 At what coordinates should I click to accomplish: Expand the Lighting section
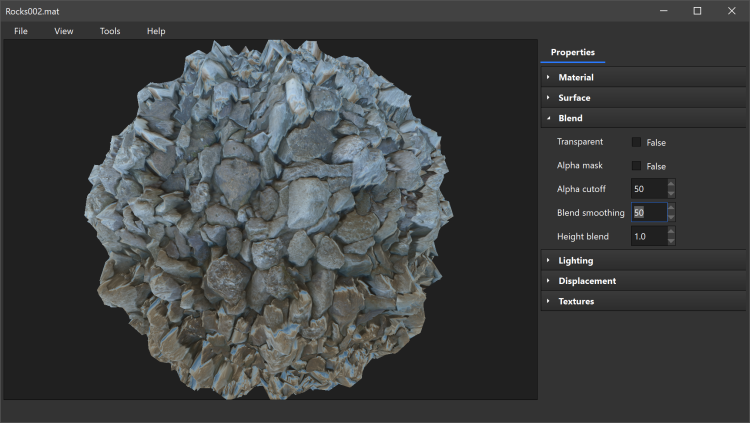pos(576,260)
